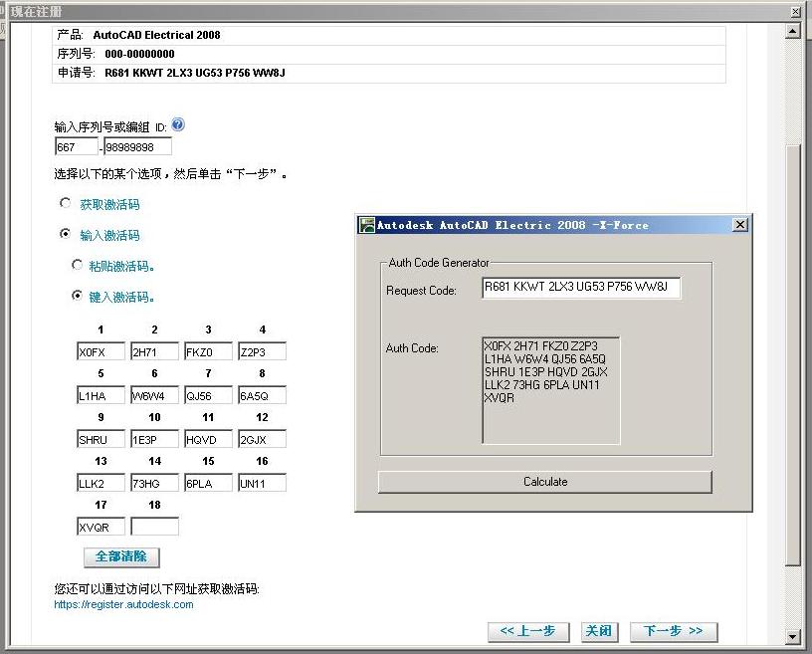
Task: Click the help icon next to ID label
Action: (177, 124)
